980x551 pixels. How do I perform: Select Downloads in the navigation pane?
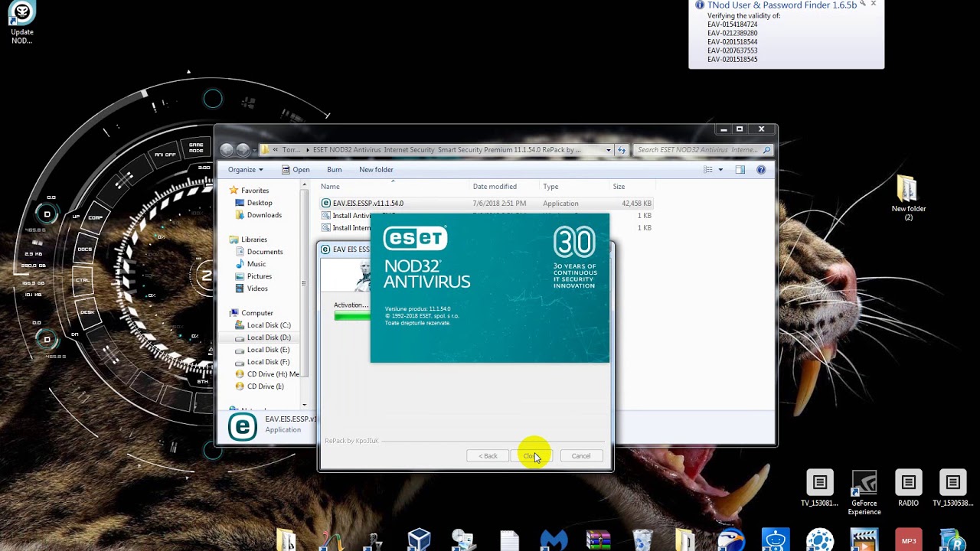[264, 215]
